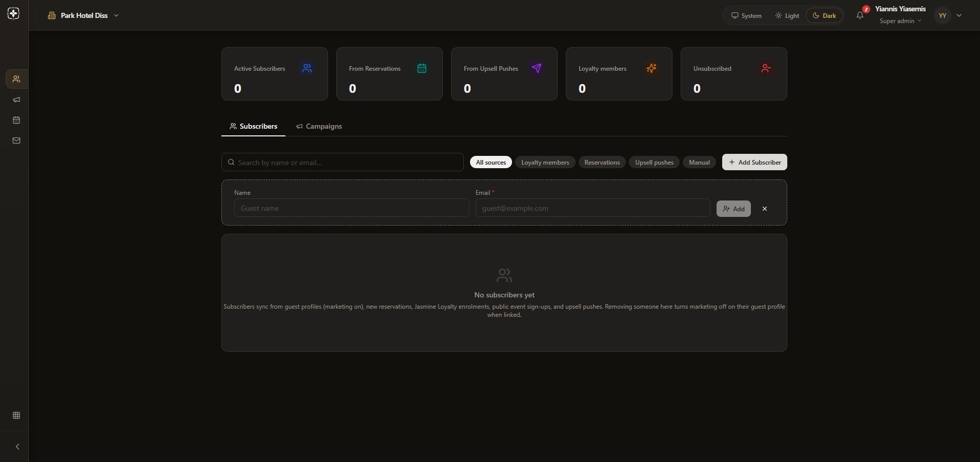Click the YY avatar
This screenshot has width=980, height=462.
(943, 15)
